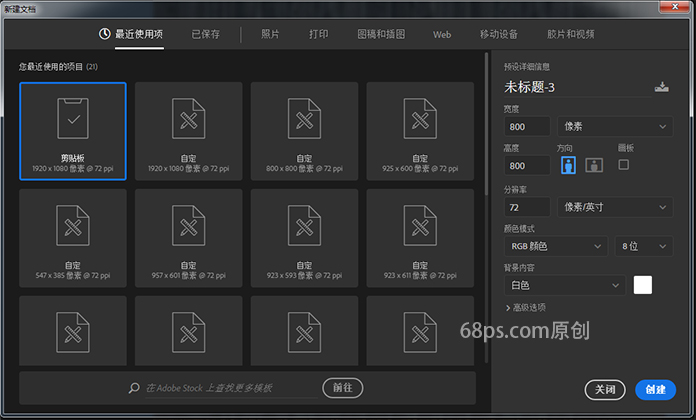This screenshot has height=420, width=696.
Task: Choose the 自定 957 x 601 preset
Action: (189, 238)
